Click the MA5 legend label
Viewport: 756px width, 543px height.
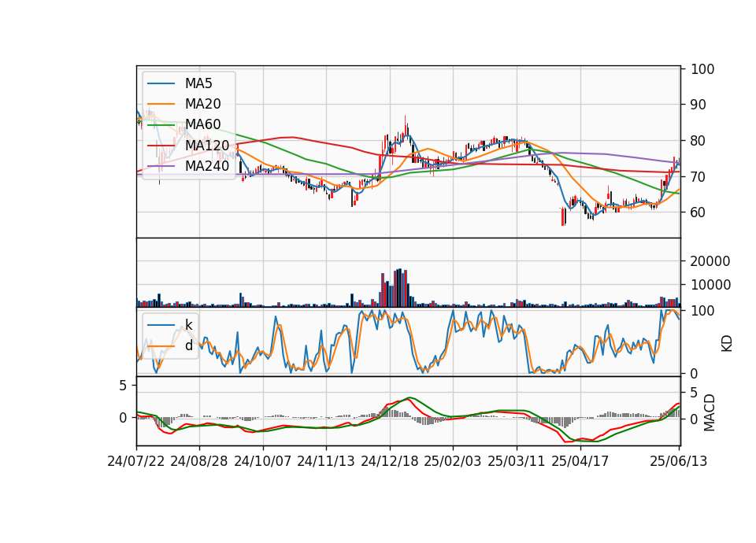[198, 83]
